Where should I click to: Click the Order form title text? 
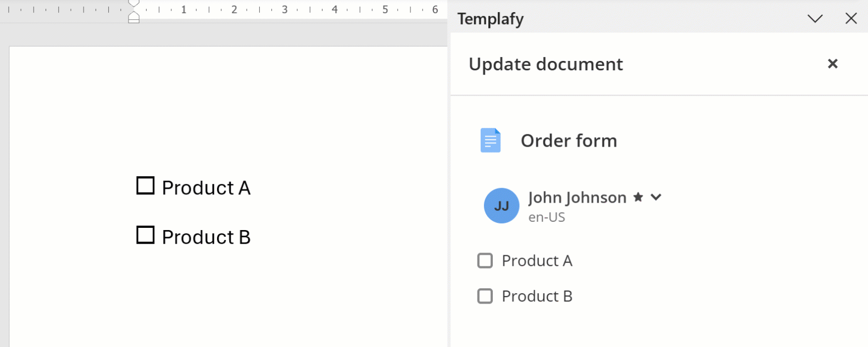tap(569, 141)
